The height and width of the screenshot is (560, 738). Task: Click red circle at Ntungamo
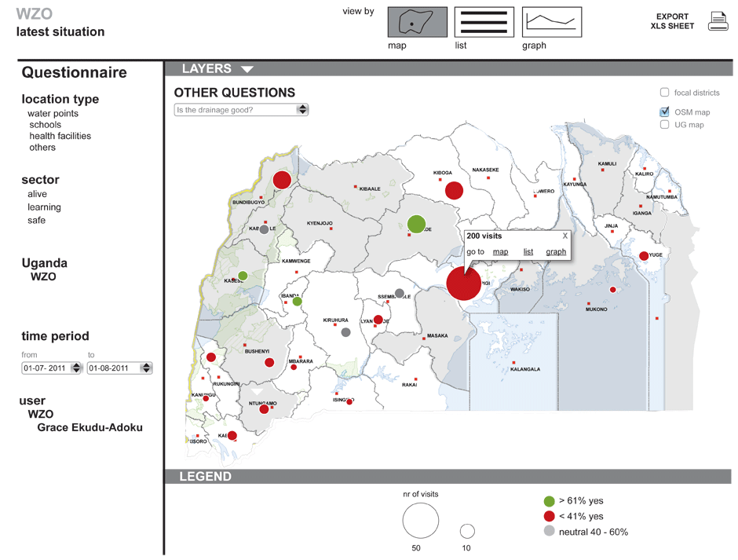click(x=264, y=409)
